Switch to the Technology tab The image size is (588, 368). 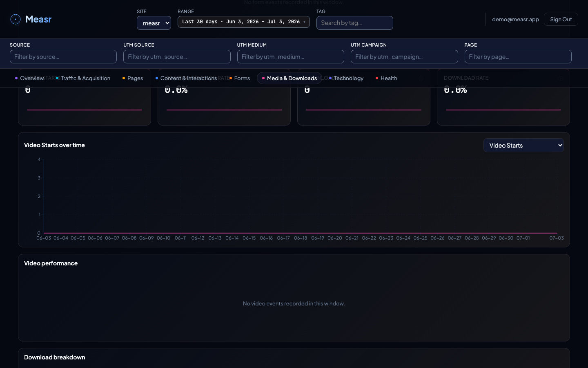[x=346, y=78]
